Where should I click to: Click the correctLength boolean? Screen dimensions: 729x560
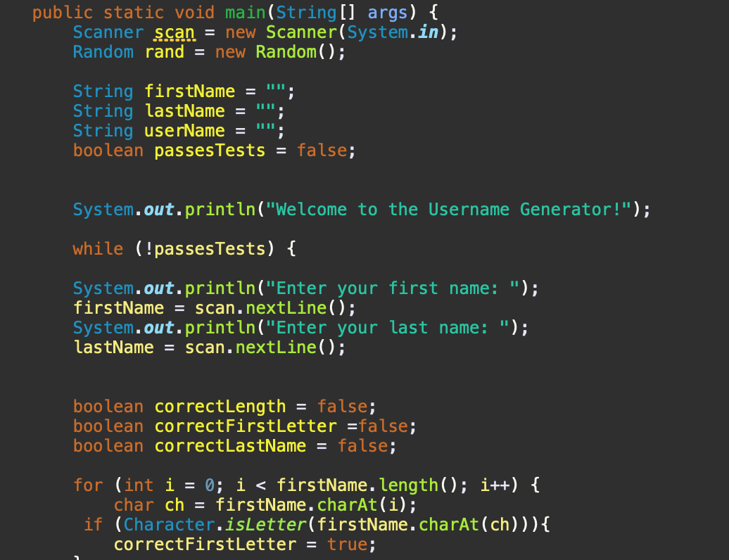(x=220, y=406)
